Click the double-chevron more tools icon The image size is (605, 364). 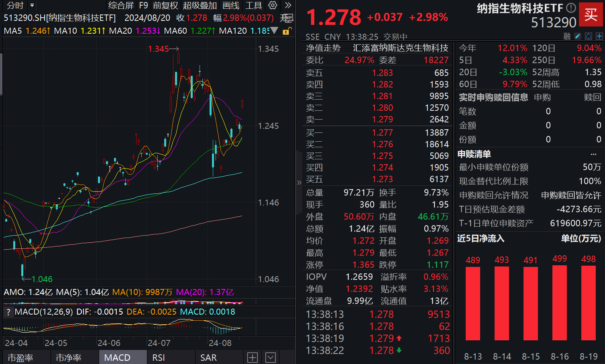tap(288, 5)
